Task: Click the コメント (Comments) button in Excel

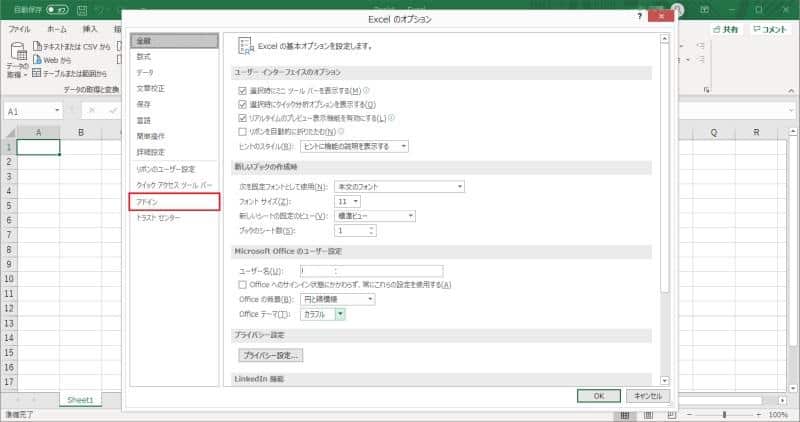Action: tap(770, 30)
